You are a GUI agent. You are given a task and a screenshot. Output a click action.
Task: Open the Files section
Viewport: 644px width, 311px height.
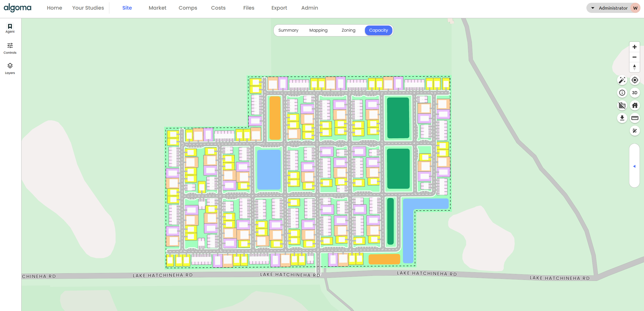pyautogui.click(x=249, y=8)
